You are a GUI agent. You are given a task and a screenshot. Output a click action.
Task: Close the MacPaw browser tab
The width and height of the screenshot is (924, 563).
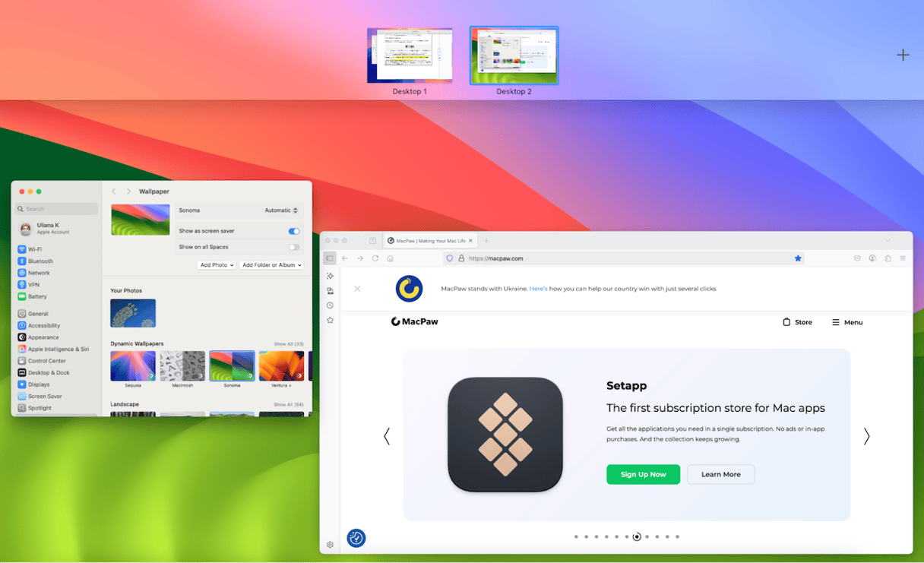(x=470, y=241)
